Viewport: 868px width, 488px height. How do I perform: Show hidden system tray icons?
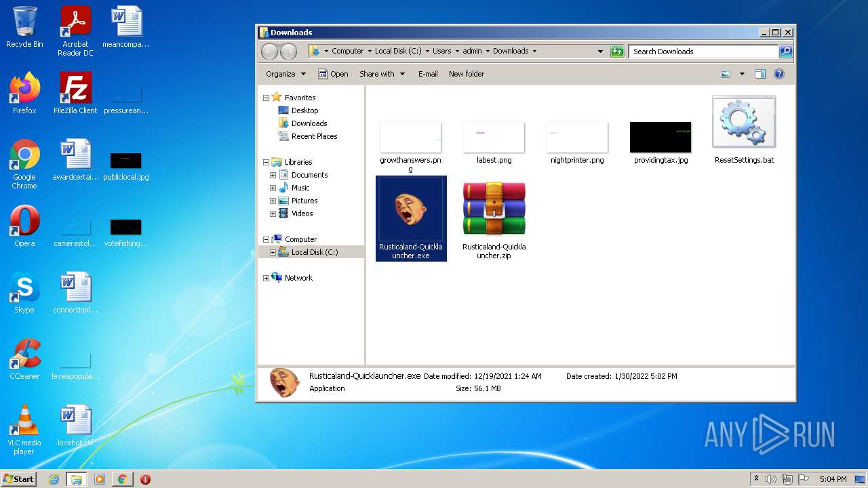pyautogui.click(x=756, y=479)
